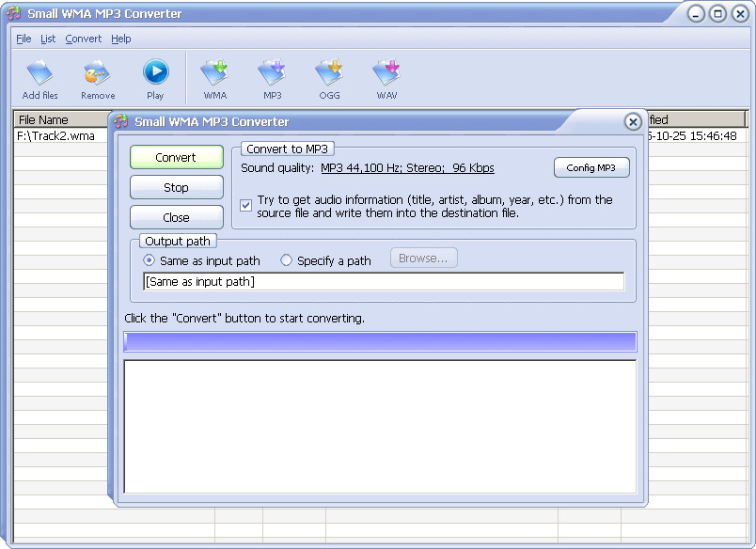This screenshot has width=756, height=549.
Task: Click the dialog title bar app icon
Action: click(121, 121)
